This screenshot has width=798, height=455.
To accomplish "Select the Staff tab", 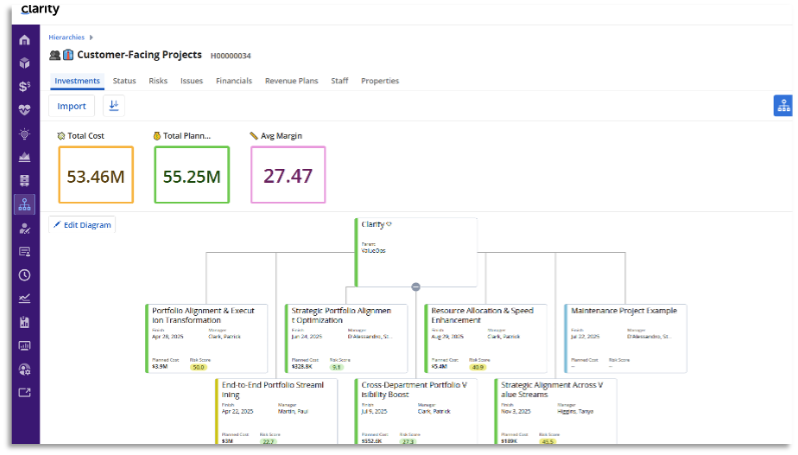I will pyautogui.click(x=339, y=81).
